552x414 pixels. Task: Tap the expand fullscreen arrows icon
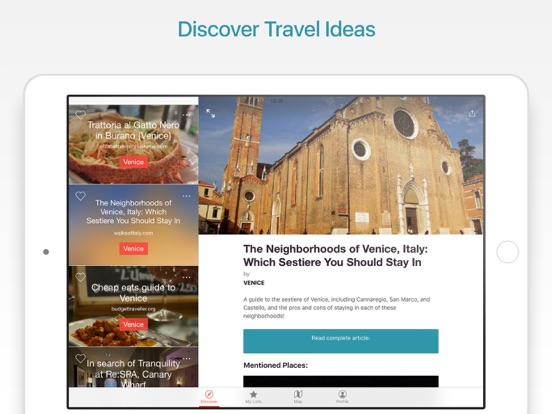[x=211, y=113]
